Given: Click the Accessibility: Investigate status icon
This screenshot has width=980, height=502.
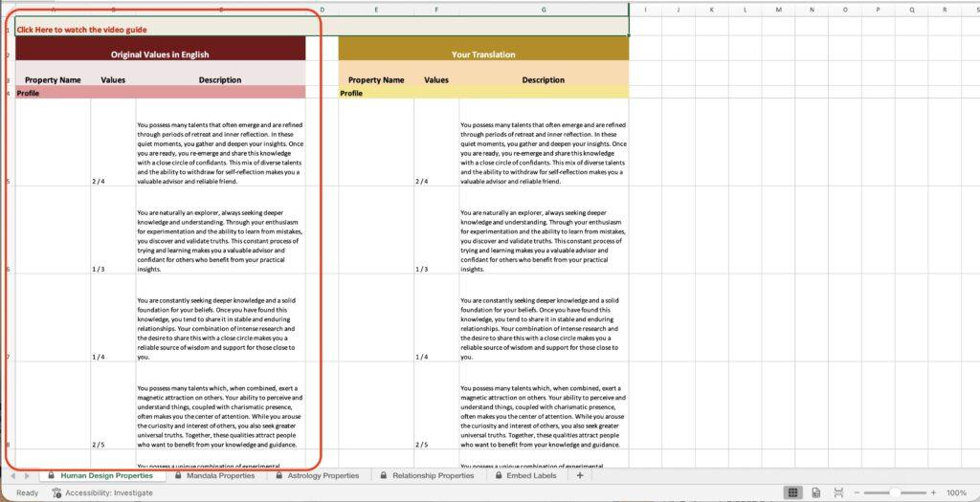Looking at the screenshot, I should tap(57, 492).
